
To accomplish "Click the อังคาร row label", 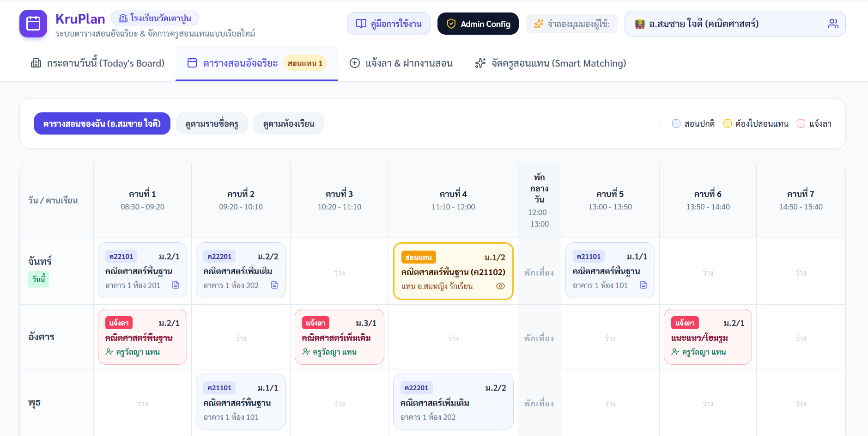I will 41,337.
